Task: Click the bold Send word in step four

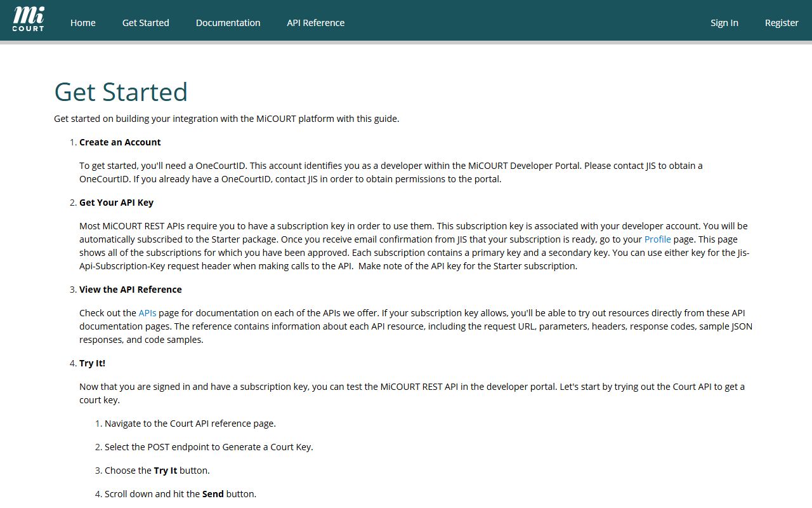Action: click(x=213, y=494)
